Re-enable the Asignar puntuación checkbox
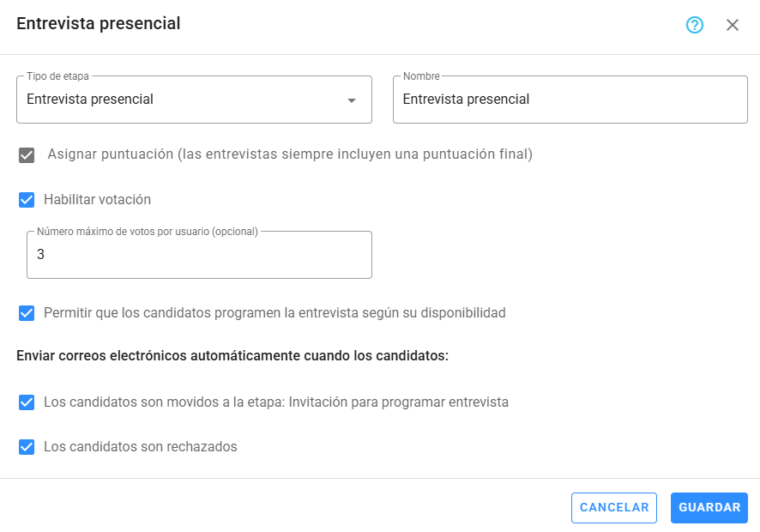This screenshot has width=760, height=532. pos(26,155)
